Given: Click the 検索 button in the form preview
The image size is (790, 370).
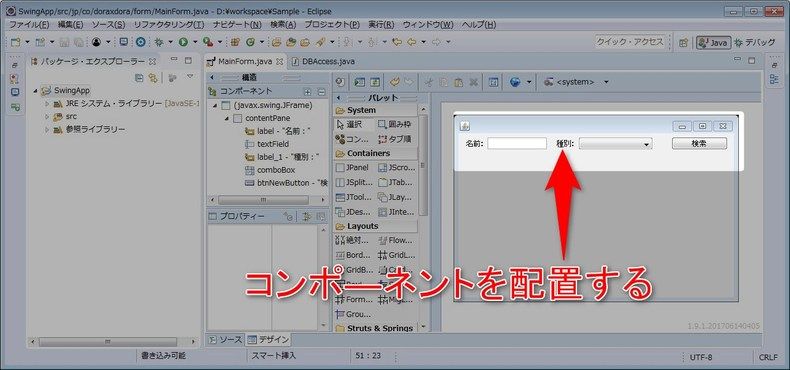Looking at the screenshot, I should tap(699, 143).
